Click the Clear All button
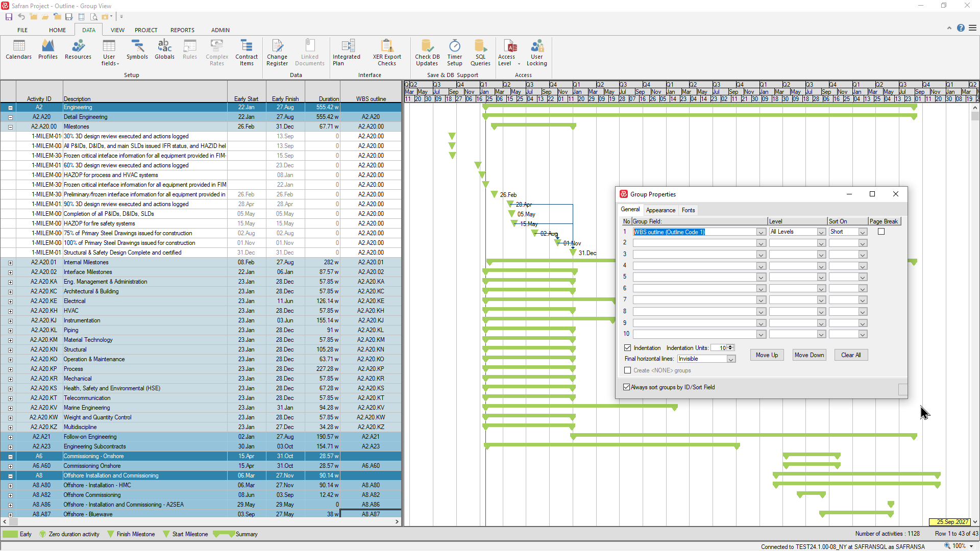The height and width of the screenshot is (551, 980). (850, 355)
